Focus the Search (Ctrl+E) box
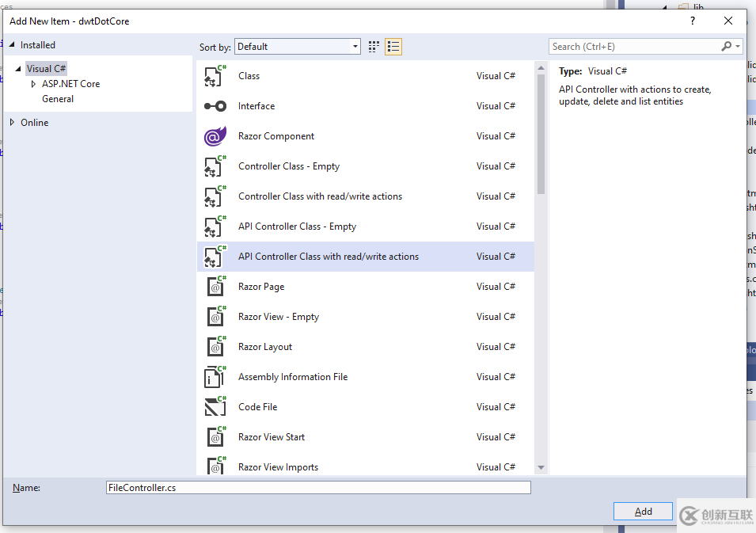Viewport: 756px width, 533px height. coord(635,46)
